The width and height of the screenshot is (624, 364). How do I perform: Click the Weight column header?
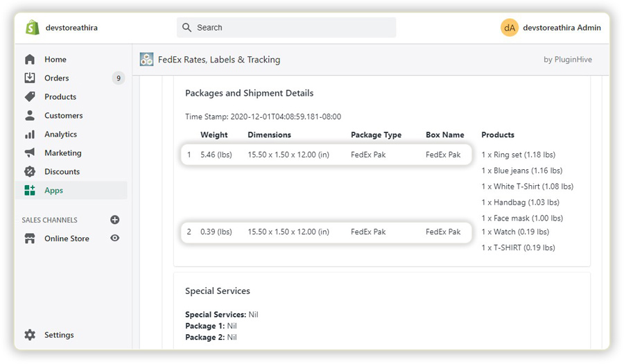tap(214, 135)
